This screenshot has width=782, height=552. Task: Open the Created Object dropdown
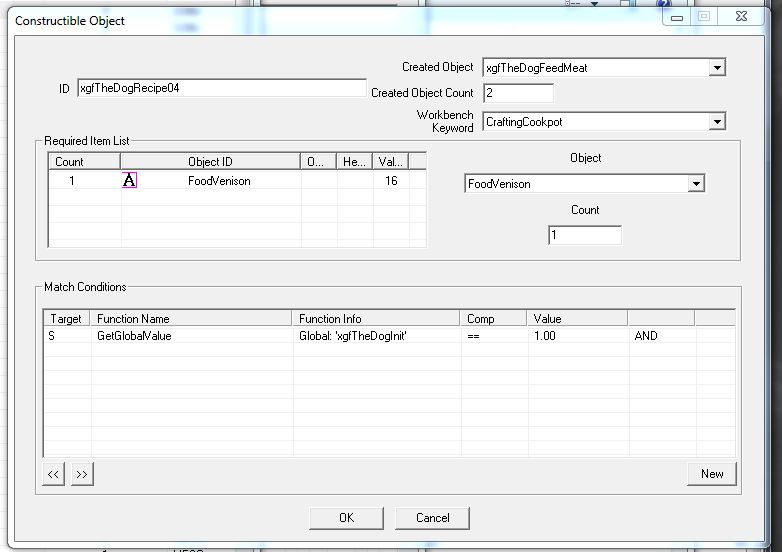(x=716, y=68)
